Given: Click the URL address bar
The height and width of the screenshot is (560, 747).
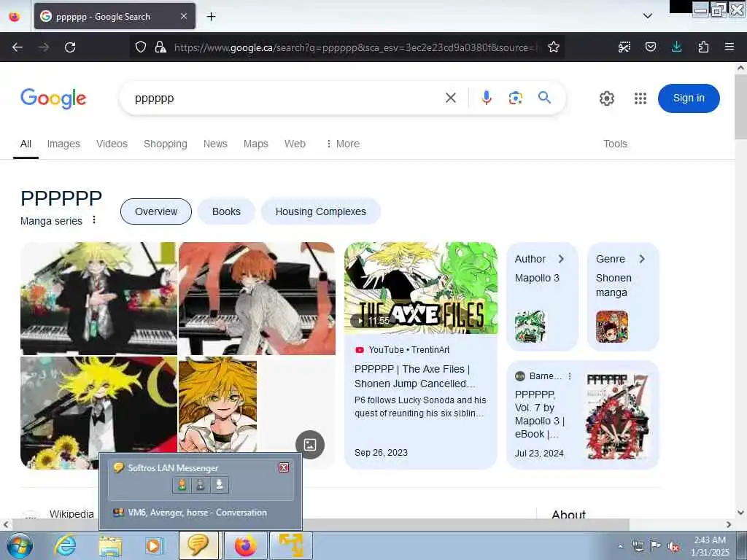Looking at the screenshot, I should tap(356, 47).
